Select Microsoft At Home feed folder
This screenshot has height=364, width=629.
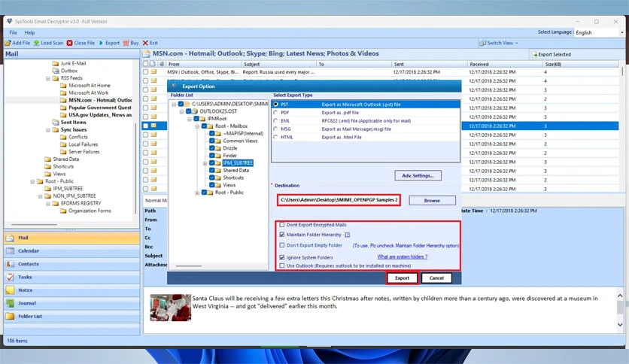89,86
